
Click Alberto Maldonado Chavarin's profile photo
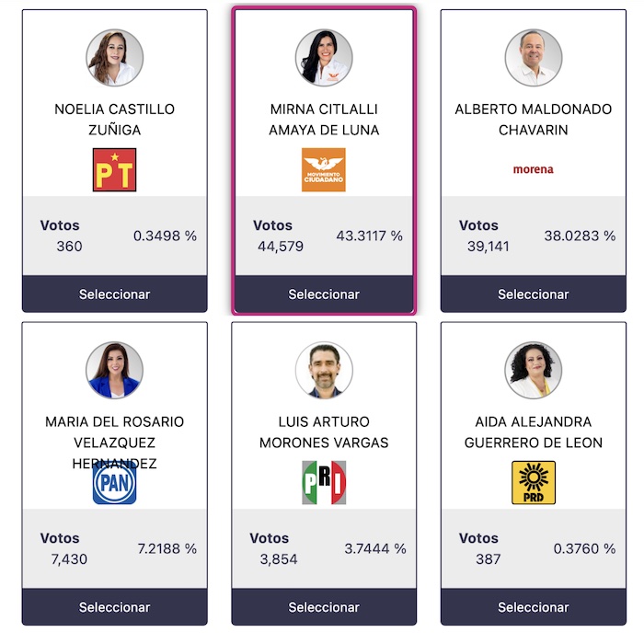pyautogui.click(x=534, y=57)
